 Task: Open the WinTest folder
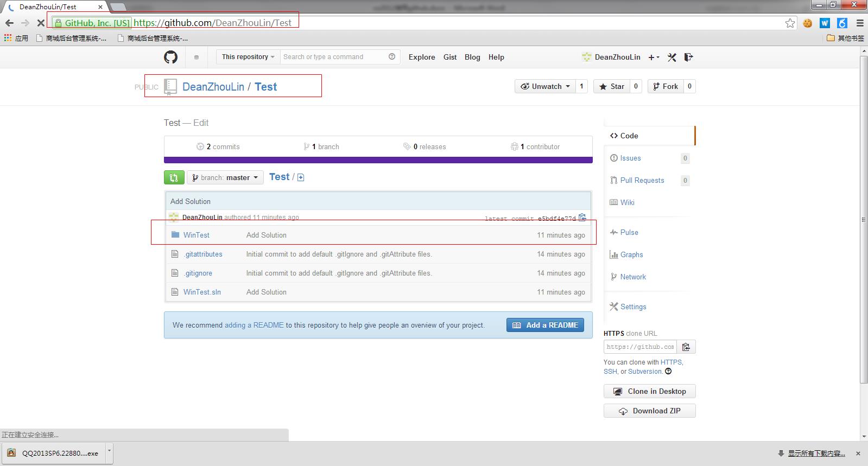(x=197, y=235)
